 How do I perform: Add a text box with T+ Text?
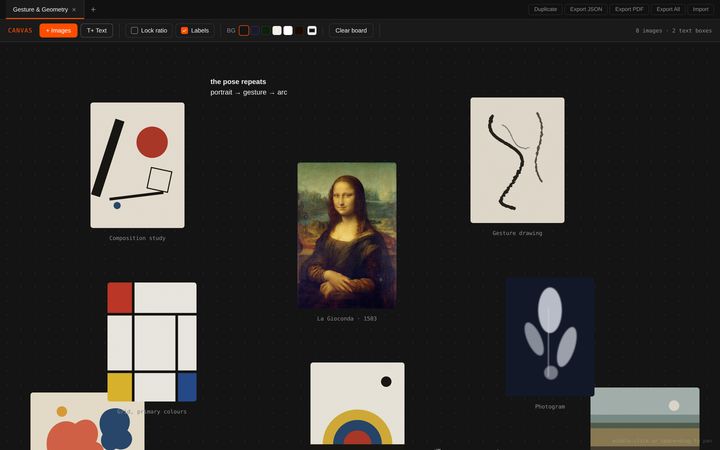[97, 31]
